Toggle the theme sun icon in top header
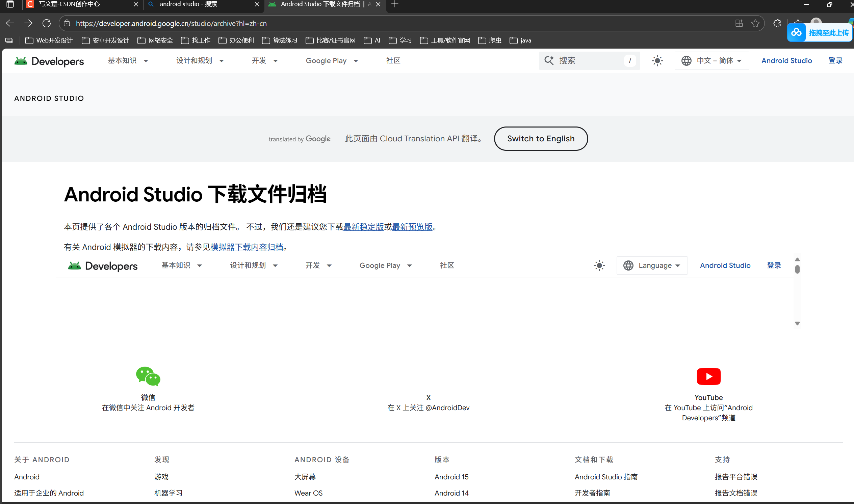Screen dimensions: 854x504 (657, 61)
